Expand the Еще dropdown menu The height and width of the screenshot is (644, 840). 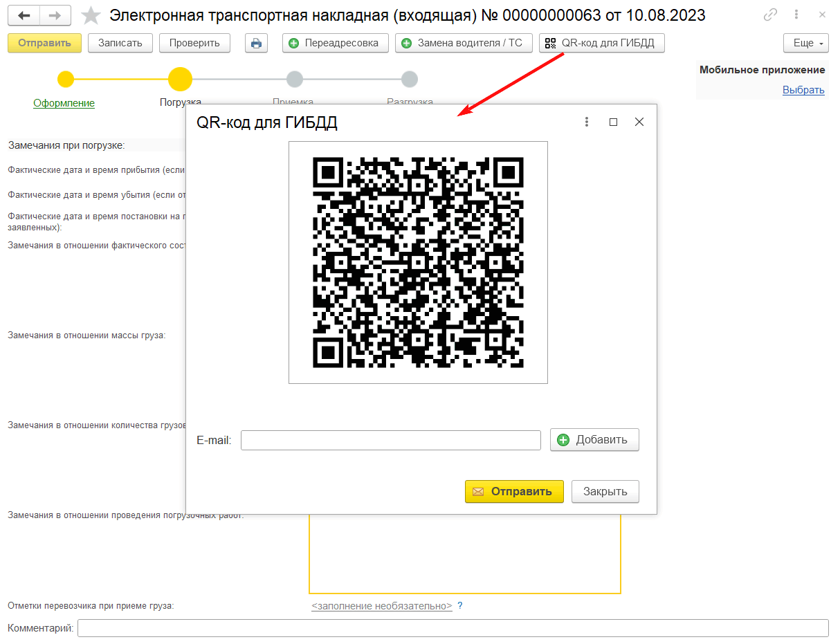click(x=806, y=43)
